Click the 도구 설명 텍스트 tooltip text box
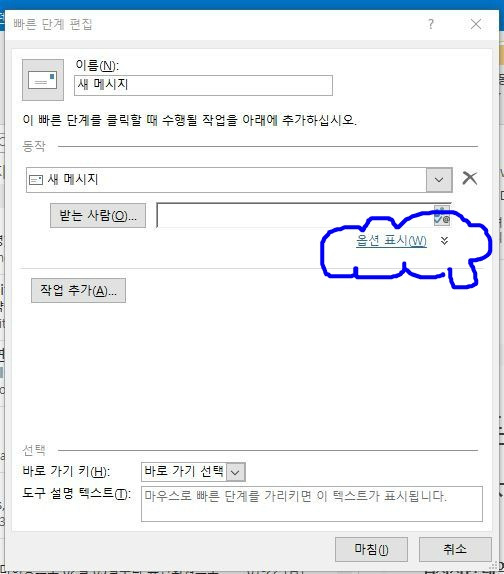 [x=312, y=504]
